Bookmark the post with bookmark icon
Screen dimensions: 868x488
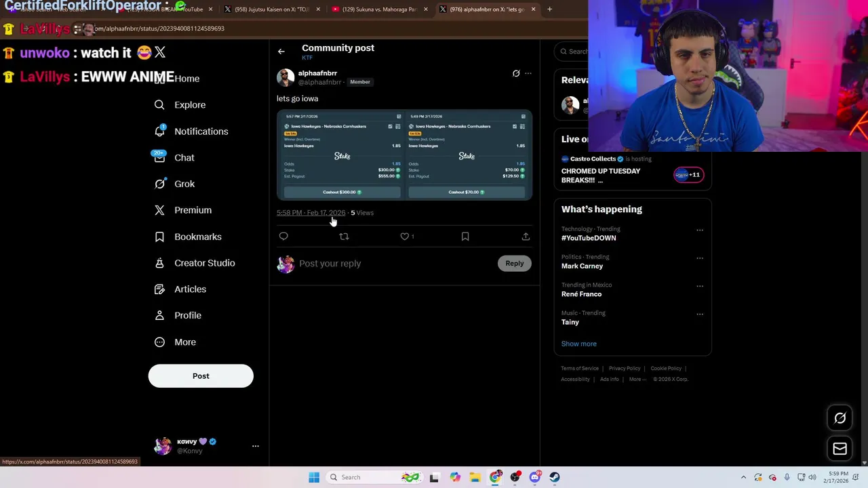tap(465, 237)
